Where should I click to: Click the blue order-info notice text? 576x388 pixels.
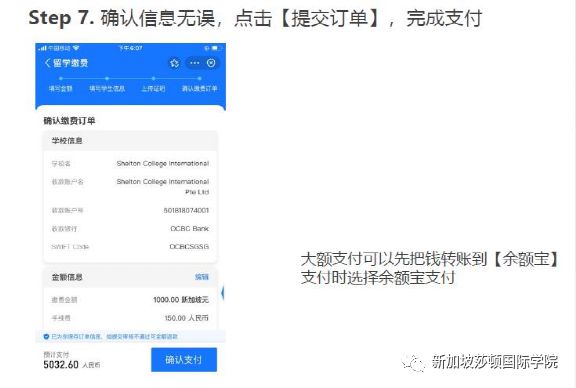pos(114,337)
